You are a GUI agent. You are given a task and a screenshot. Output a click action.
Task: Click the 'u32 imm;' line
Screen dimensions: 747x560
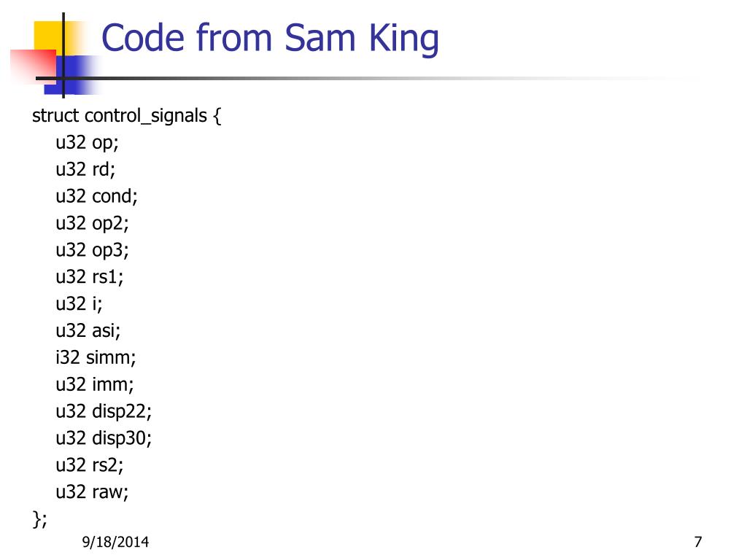95,384
